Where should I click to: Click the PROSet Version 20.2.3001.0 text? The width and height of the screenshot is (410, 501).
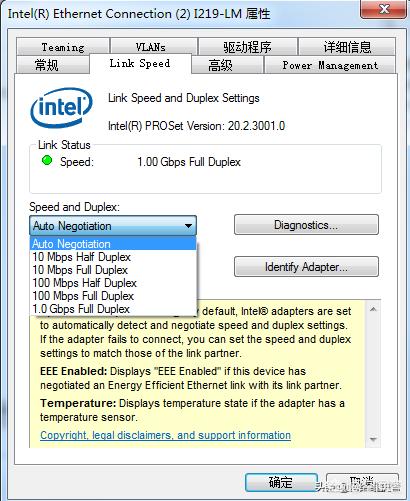coord(196,126)
